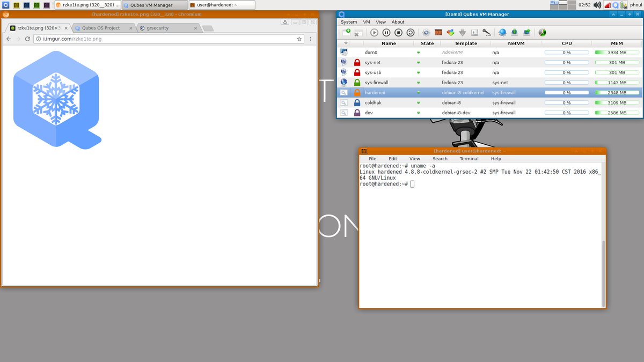Open VM settings gear icon
Viewport: 644px width, 362px height.
click(426, 33)
